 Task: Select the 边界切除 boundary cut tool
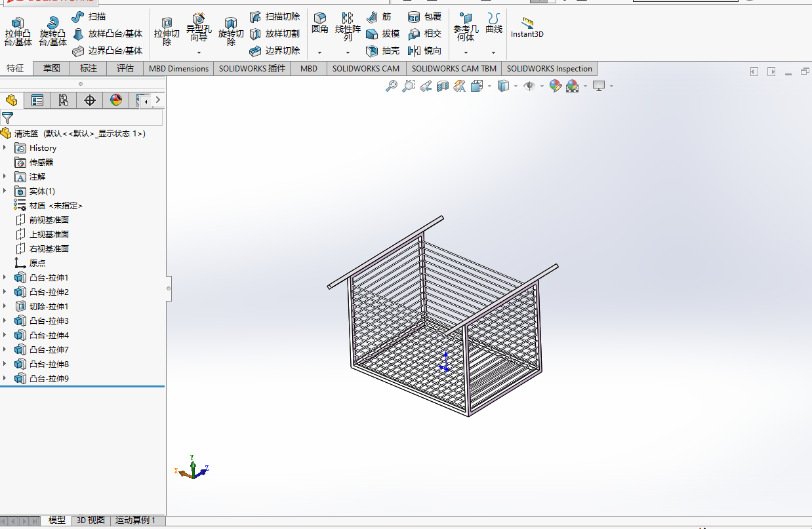point(275,50)
